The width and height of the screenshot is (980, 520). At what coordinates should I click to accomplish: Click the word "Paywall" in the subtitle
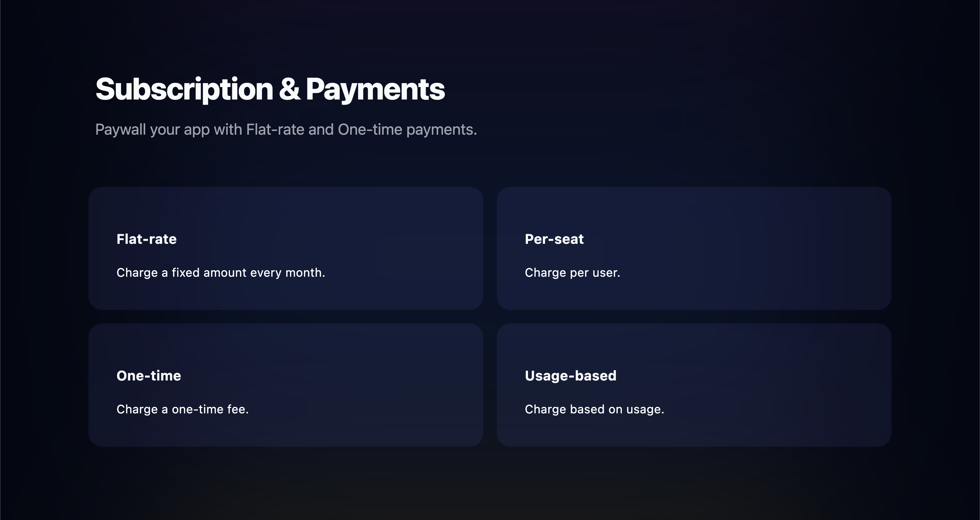121,130
